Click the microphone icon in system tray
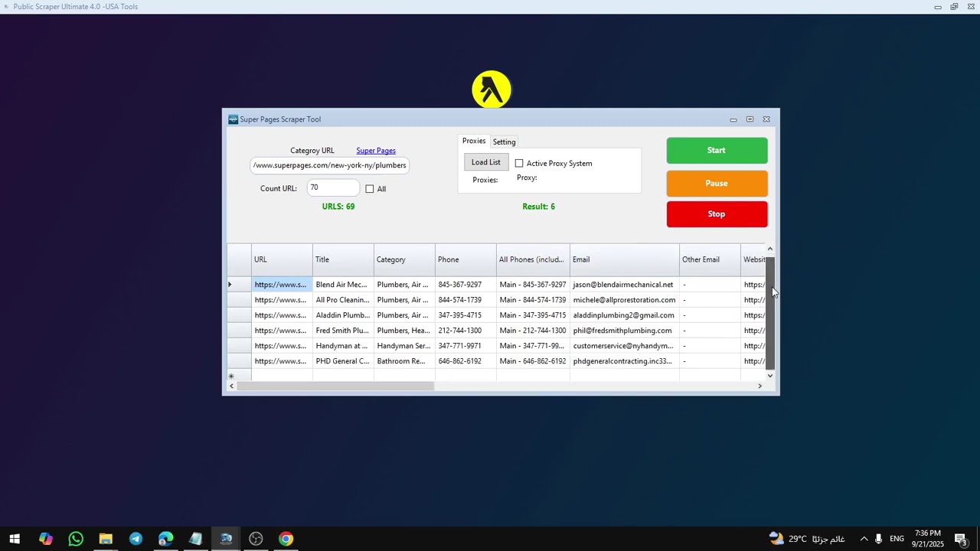This screenshot has height=551, width=980. tap(878, 539)
